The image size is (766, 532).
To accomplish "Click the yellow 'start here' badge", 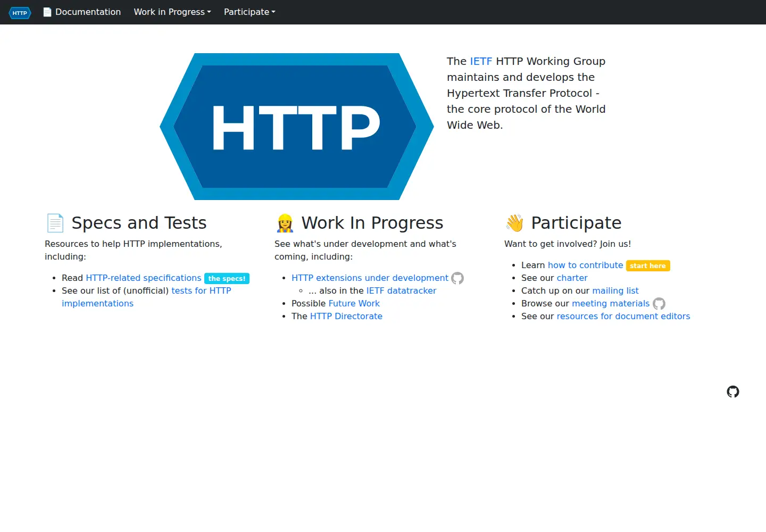I will (648, 265).
